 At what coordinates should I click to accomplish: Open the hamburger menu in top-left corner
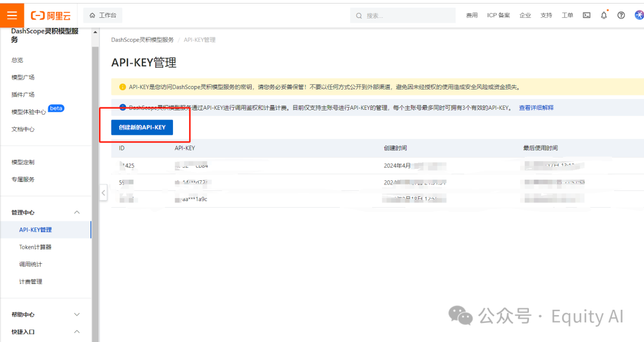click(x=12, y=15)
